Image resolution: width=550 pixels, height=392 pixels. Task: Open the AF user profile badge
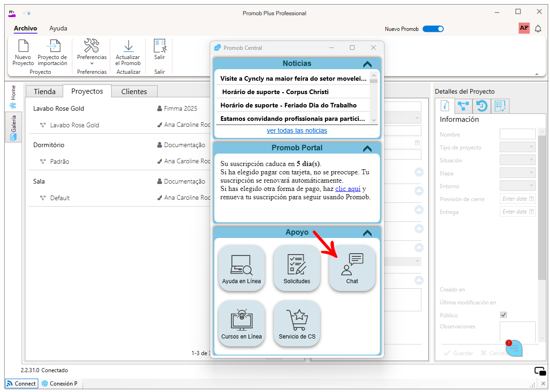click(x=524, y=28)
